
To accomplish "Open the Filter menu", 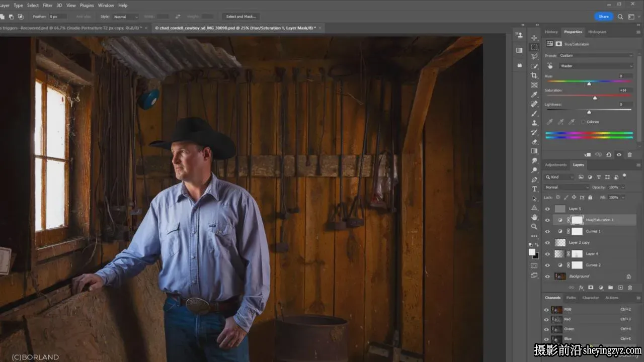I will point(47,6).
